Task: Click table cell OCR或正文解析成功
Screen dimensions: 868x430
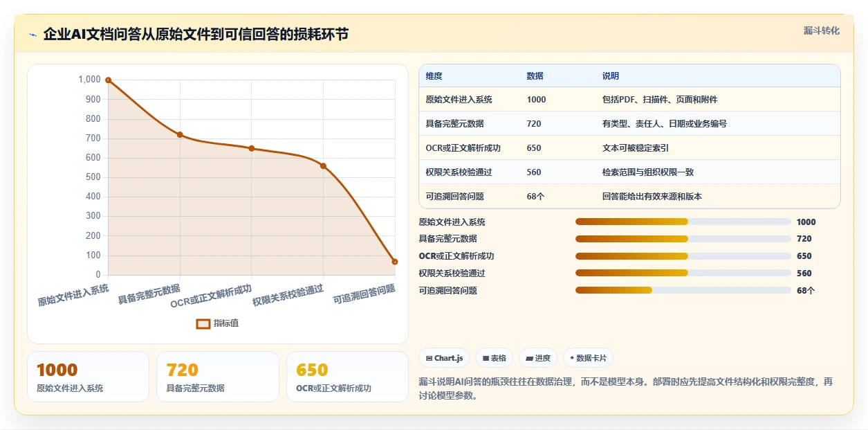Action: pyautogui.click(x=463, y=148)
